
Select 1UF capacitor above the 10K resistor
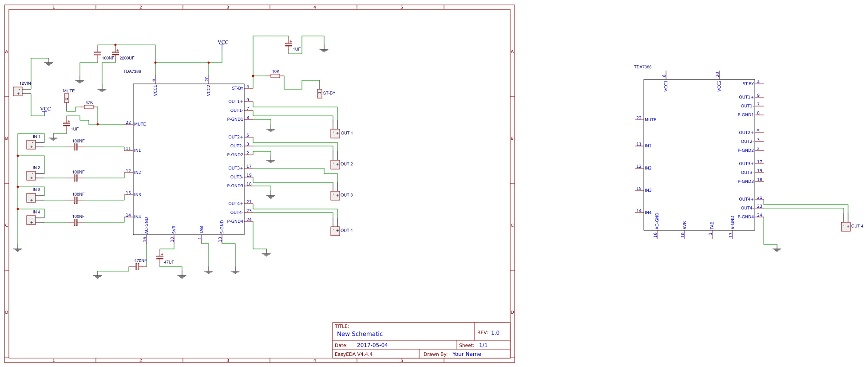(x=289, y=44)
